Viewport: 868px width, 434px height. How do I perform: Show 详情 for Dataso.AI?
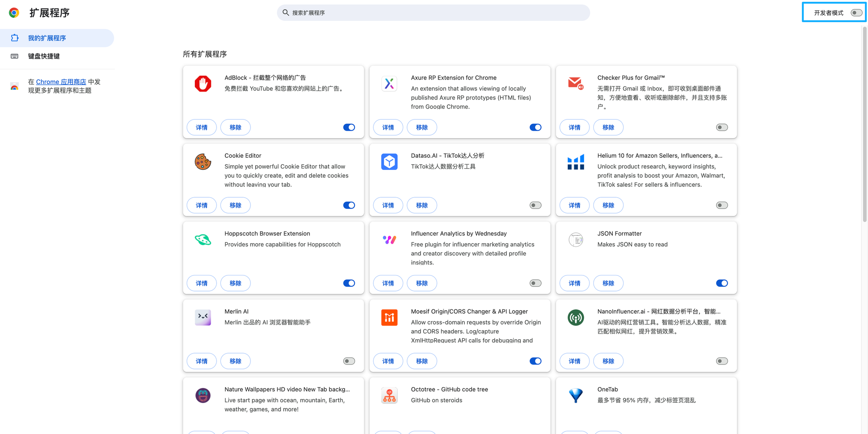[388, 205]
